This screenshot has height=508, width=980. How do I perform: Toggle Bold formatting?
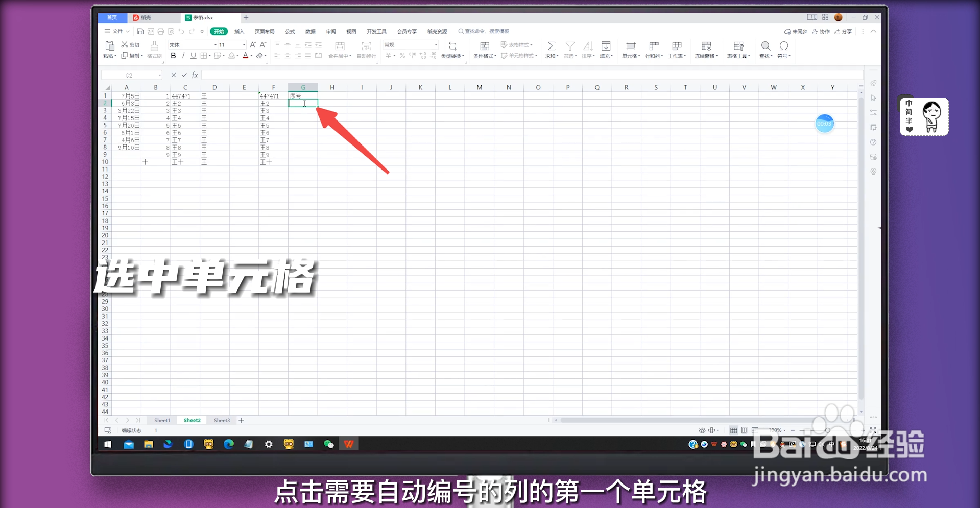click(173, 56)
